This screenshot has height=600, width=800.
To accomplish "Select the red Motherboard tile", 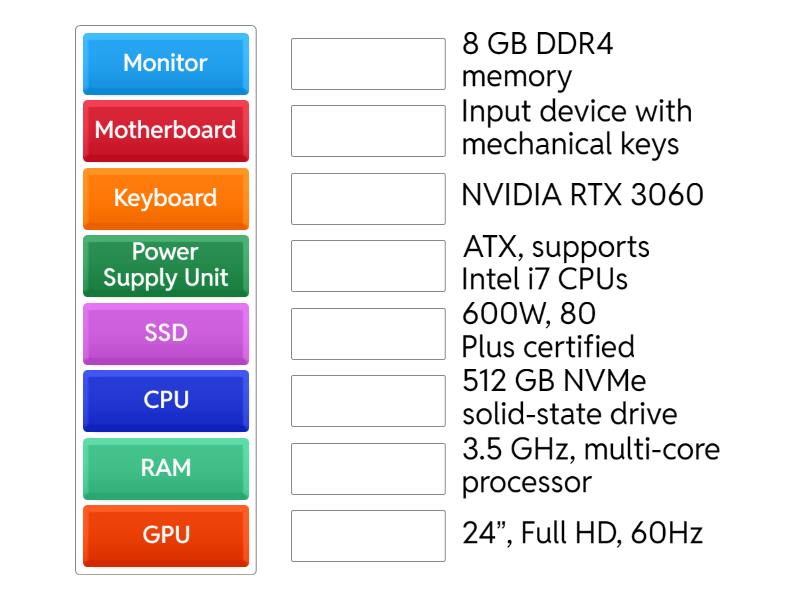I will tap(166, 130).
